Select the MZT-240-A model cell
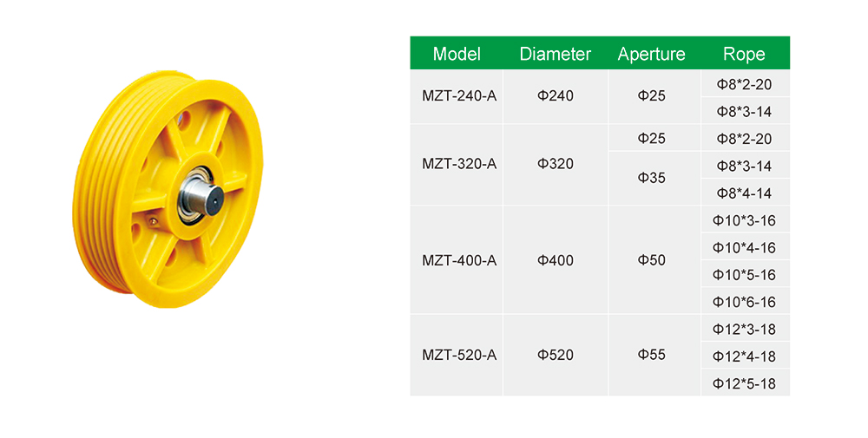 (x=457, y=96)
